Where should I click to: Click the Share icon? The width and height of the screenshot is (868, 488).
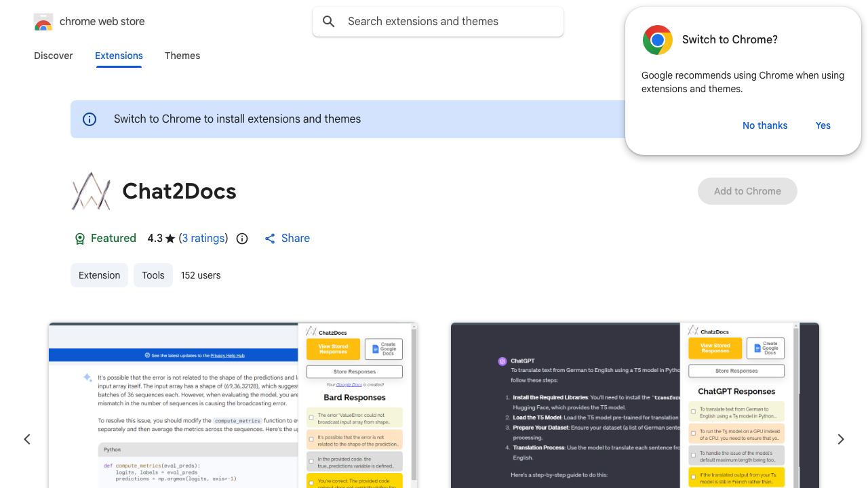click(x=270, y=239)
